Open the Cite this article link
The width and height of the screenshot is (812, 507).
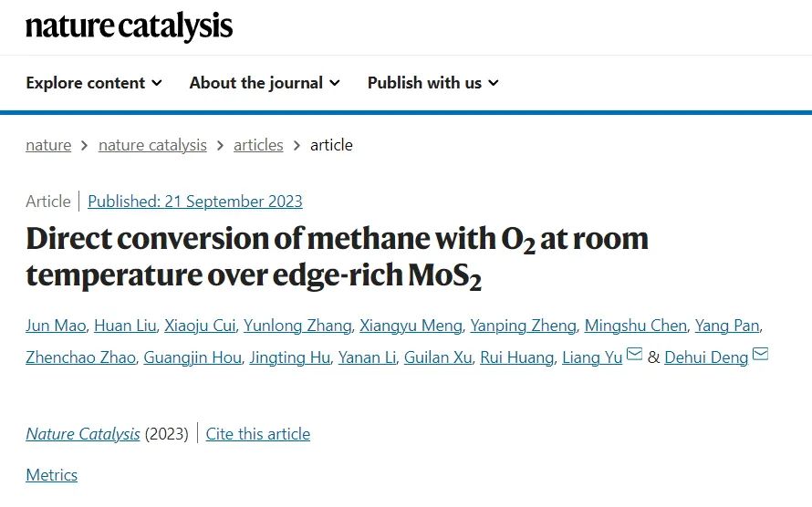tap(258, 434)
